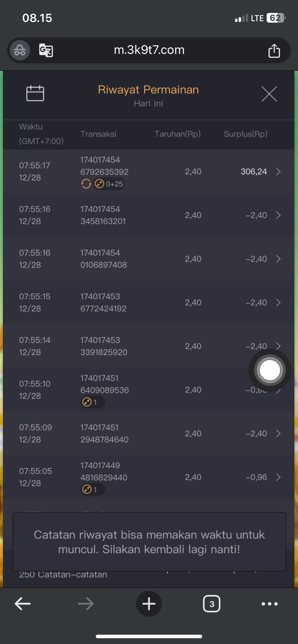298x644 pixels.
Task: Expand the 07:55:05 row with −0,96
Action: coord(278,477)
